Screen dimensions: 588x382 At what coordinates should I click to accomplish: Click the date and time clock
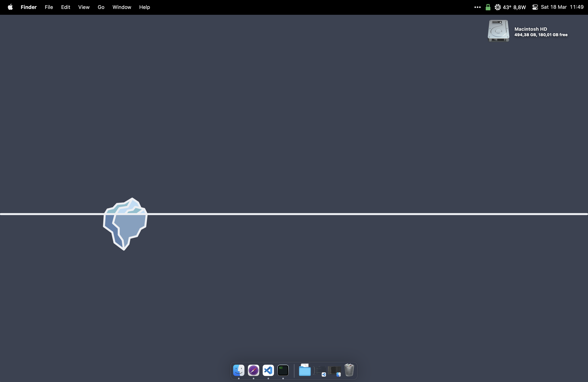(x=562, y=7)
